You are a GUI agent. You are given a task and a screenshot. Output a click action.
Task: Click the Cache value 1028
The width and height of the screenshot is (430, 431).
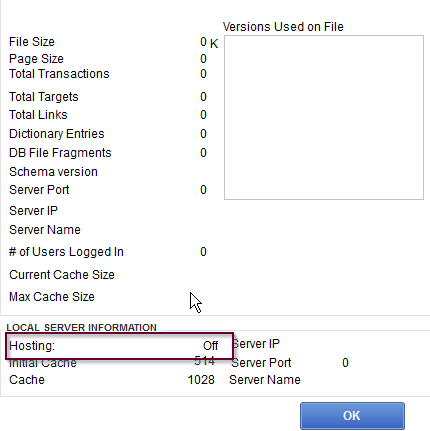tap(201, 380)
